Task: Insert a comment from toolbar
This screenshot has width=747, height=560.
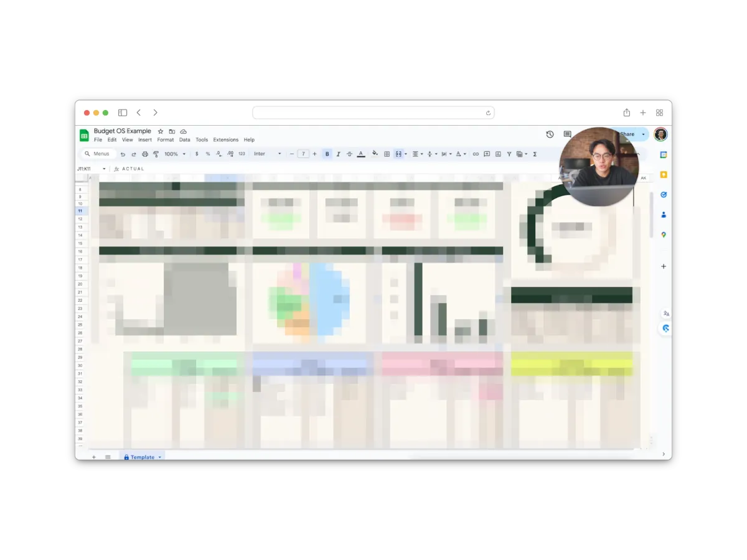Action: pyautogui.click(x=487, y=154)
